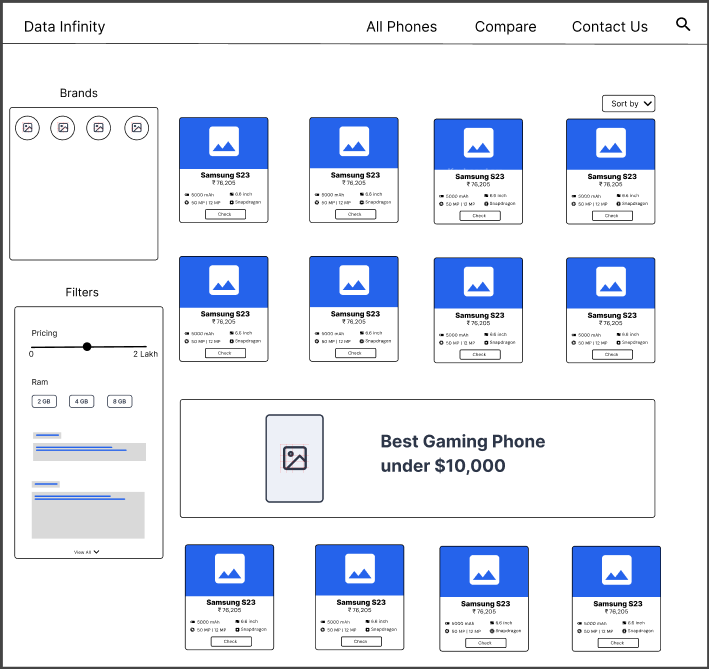This screenshot has height=669, width=709.
Task: Click Check on last card below banner
Action: click(x=618, y=643)
